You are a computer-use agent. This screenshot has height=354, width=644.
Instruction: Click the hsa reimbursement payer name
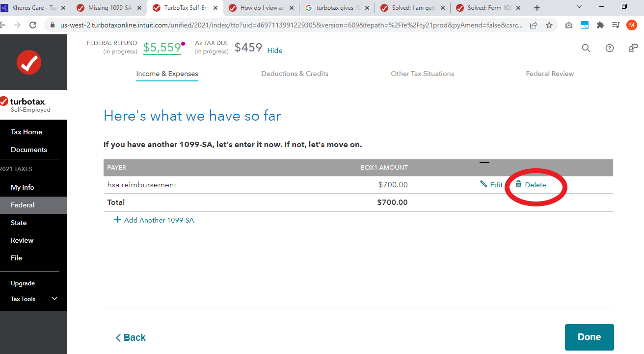click(142, 185)
